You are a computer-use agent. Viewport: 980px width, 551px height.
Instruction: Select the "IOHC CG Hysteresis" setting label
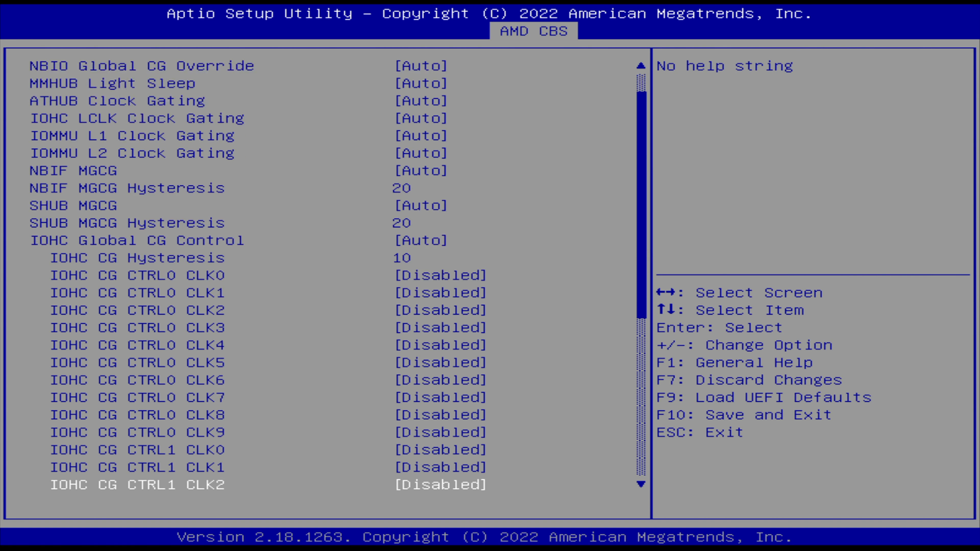point(137,258)
